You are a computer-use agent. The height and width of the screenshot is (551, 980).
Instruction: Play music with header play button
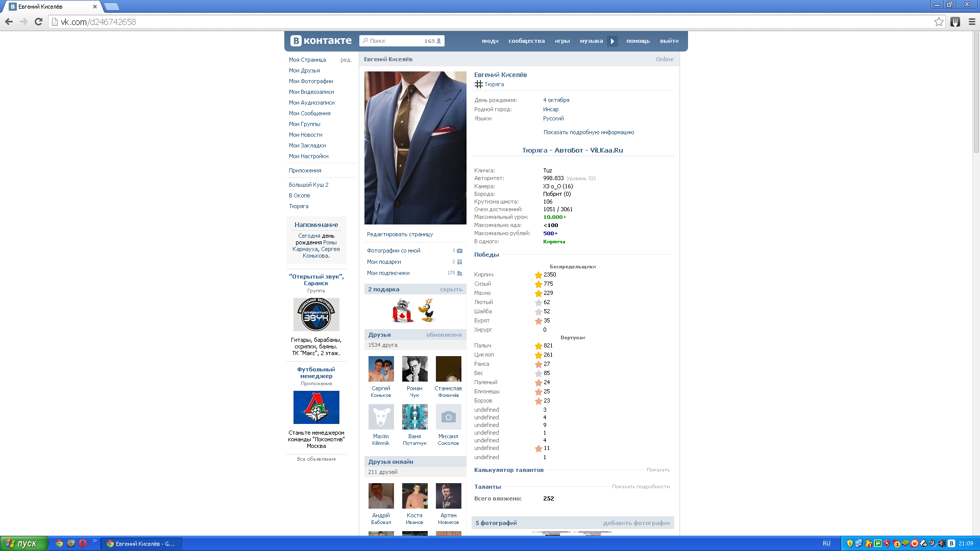(612, 41)
